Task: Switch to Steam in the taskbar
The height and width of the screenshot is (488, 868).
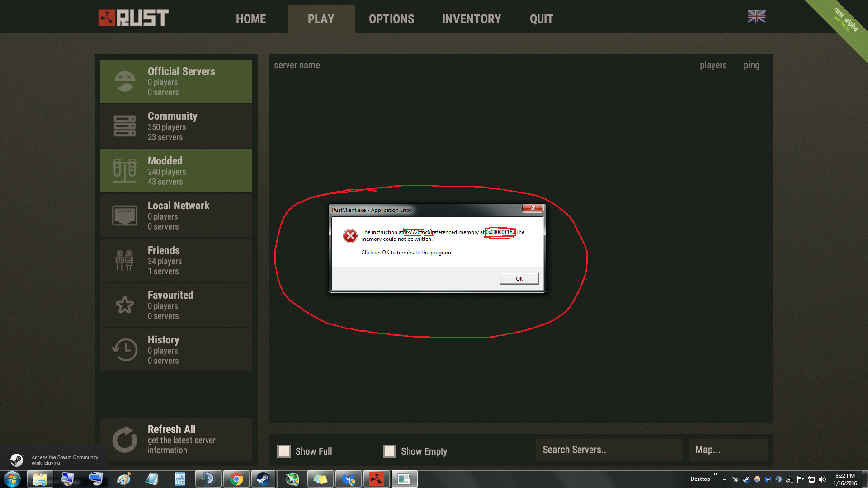Action: point(264,479)
